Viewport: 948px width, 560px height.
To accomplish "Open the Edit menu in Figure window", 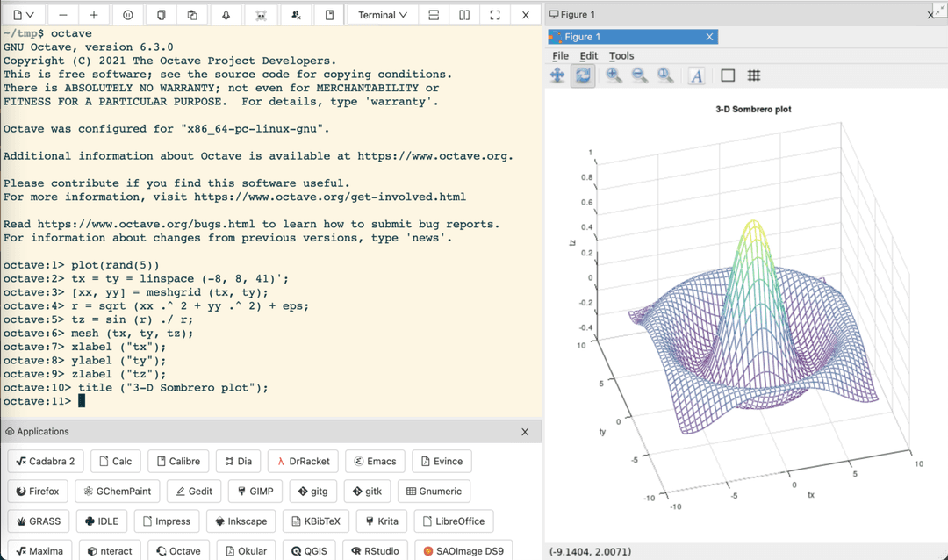I will point(589,56).
